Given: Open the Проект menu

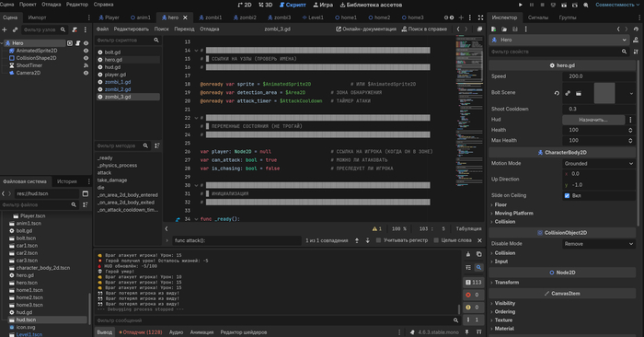Looking at the screenshot, I should [28, 5].
